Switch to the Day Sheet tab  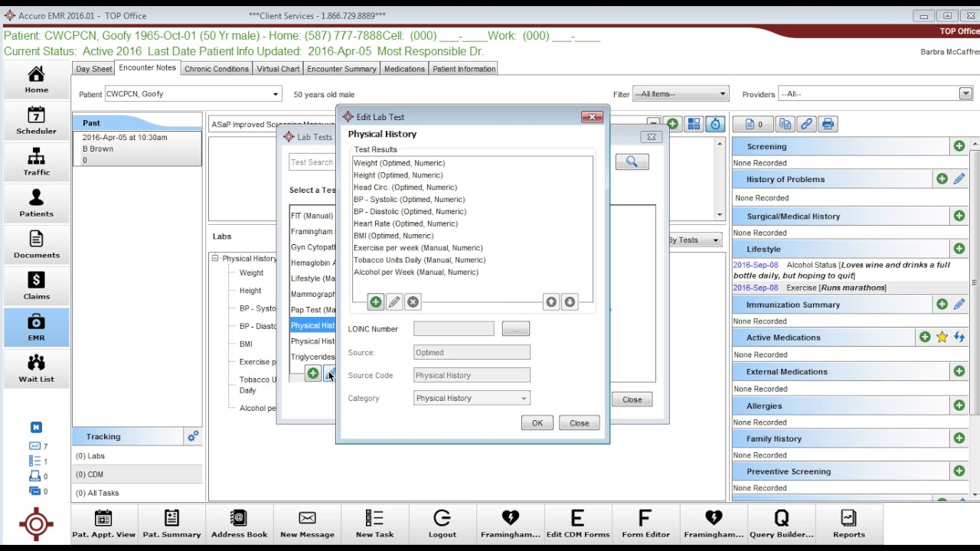tap(94, 69)
